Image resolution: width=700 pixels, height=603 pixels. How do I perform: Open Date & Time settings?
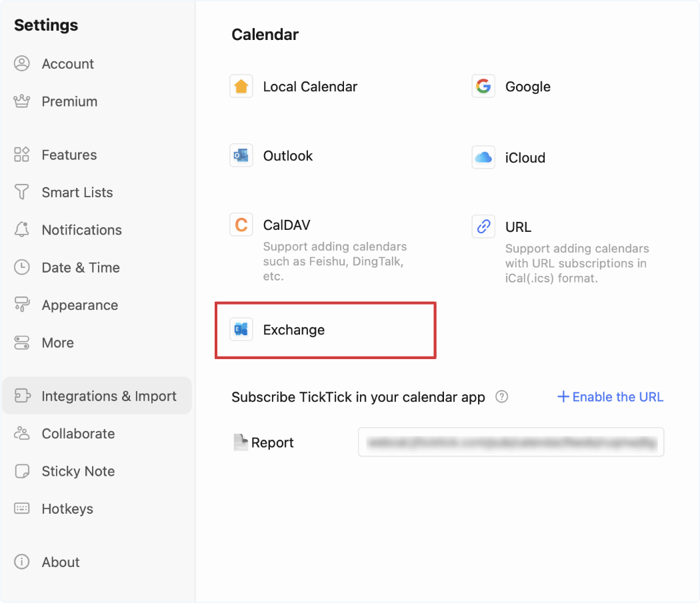[97, 267]
